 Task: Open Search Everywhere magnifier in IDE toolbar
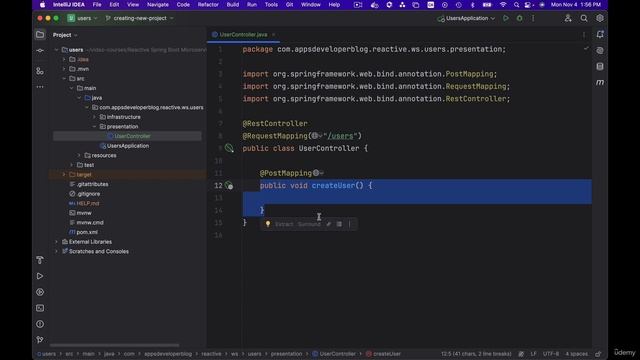[584, 18]
